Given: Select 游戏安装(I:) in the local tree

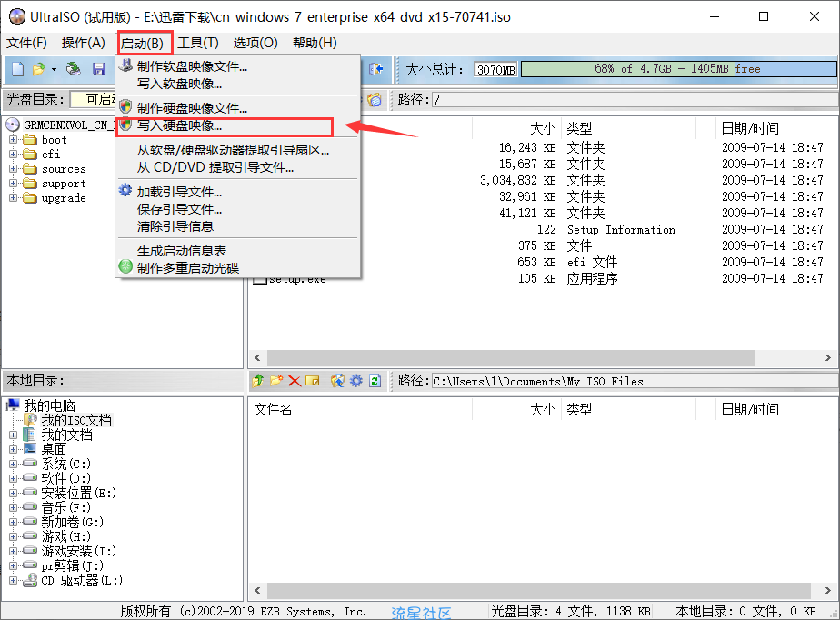Looking at the screenshot, I should coord(79,551).
